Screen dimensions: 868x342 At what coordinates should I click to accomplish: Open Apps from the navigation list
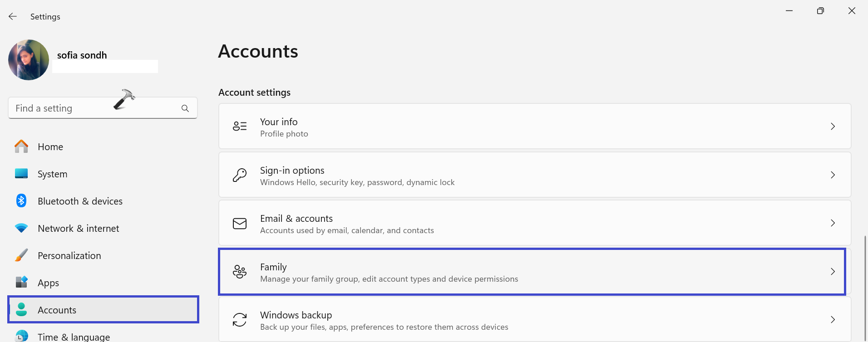point(48,283)
